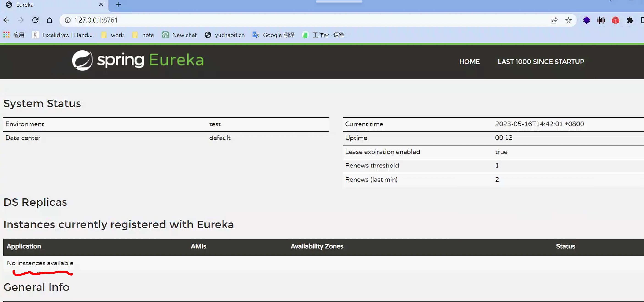Click the purple diamond extension icon

click(586, 20)
